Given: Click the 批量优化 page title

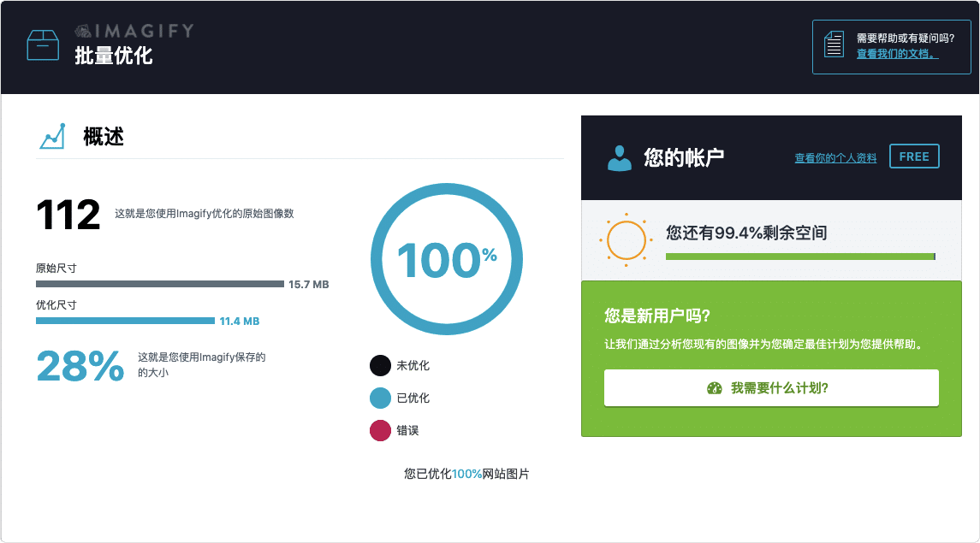Looking at the screenshot, I should point(113,56).
